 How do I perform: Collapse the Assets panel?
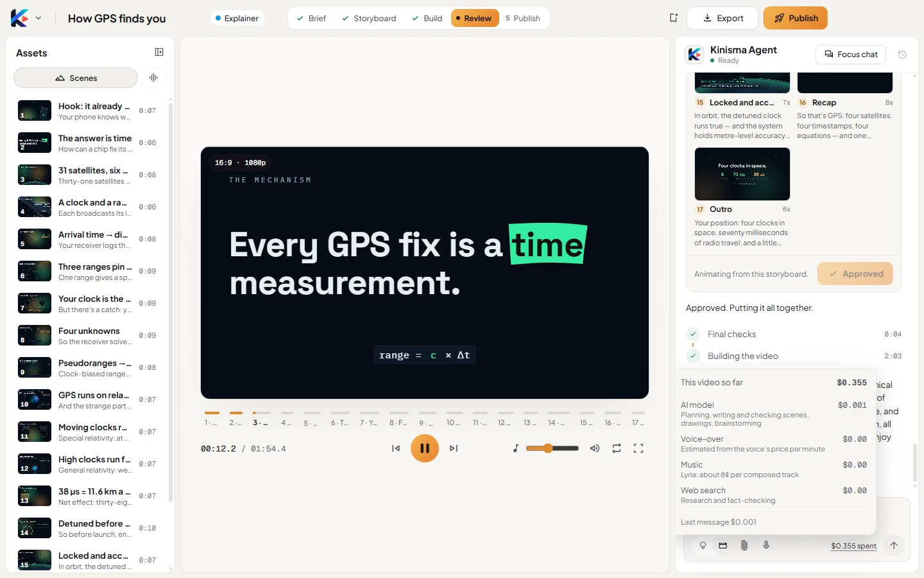click(x=159, y=52)
